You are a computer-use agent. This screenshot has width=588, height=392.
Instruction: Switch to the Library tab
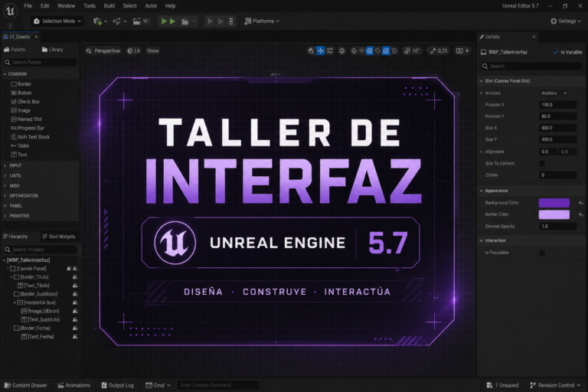click(52, 50)
